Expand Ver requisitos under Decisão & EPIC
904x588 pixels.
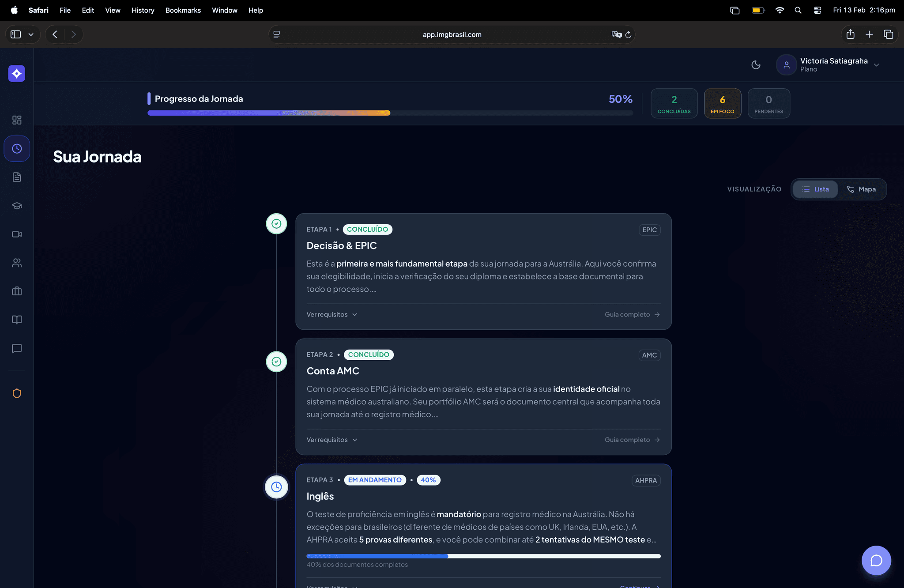tap(331, 314)
